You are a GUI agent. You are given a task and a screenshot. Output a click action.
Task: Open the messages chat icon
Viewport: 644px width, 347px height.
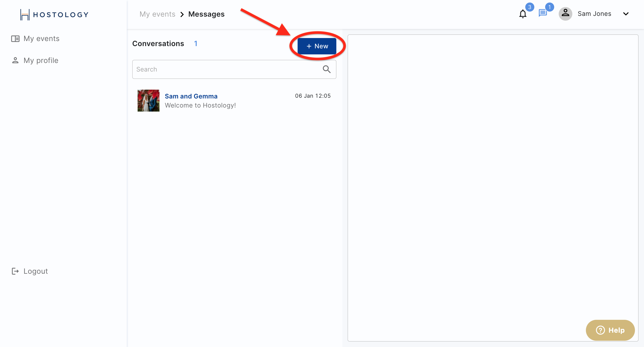[x=543, y=13]
